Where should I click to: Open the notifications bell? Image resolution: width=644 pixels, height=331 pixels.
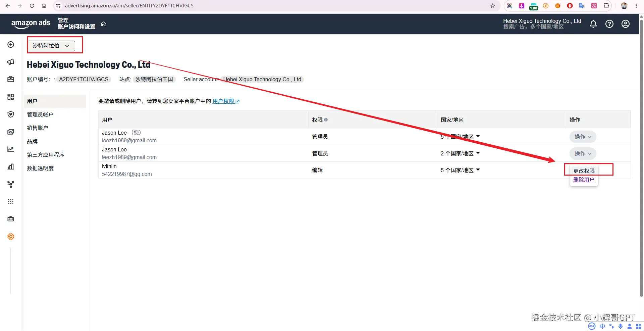click(593, 24)
